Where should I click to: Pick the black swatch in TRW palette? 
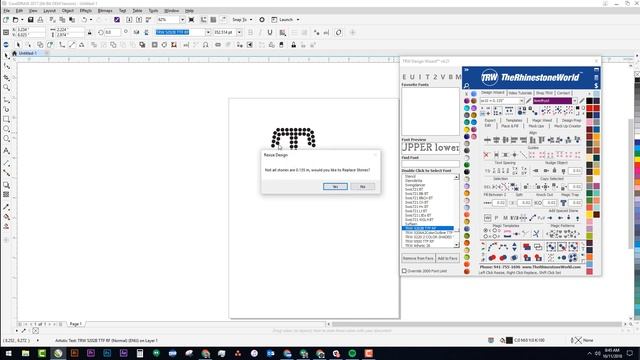point(589,101)
